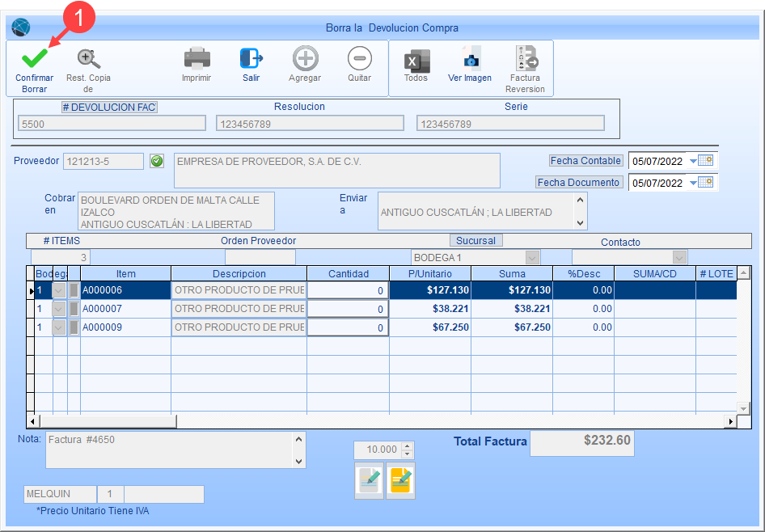Image resolution: width=765 pixels, height=532 pixels.
Task: Click the yellow edit-note icon
Action: tap(400, 481)
